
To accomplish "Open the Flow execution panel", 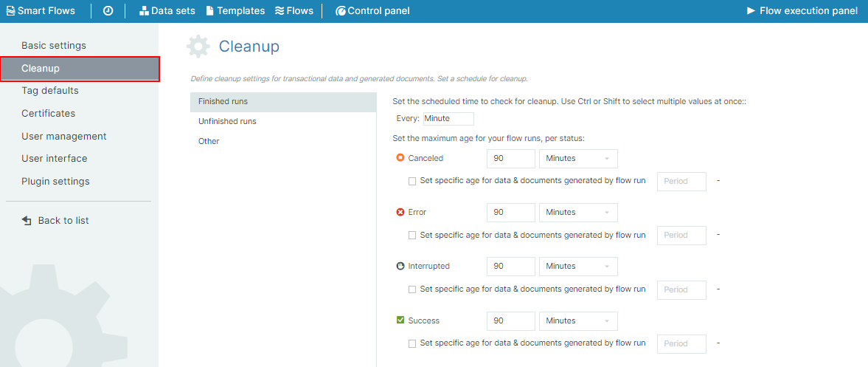I will point(802,10).
